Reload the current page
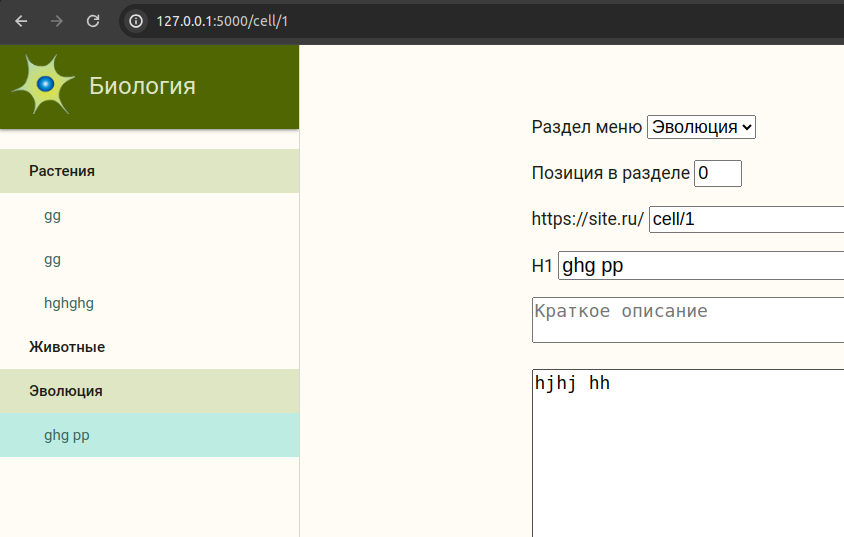Viewport: 844px width, 537px height. pos(93,20)
